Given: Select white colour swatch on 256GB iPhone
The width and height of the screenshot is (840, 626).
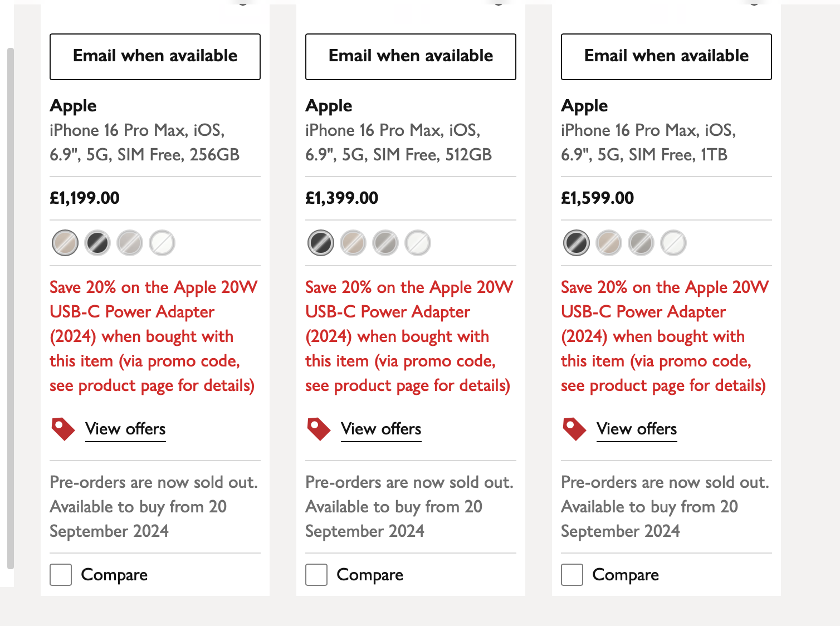Looking at the screenshot, I should pos(162,243).
